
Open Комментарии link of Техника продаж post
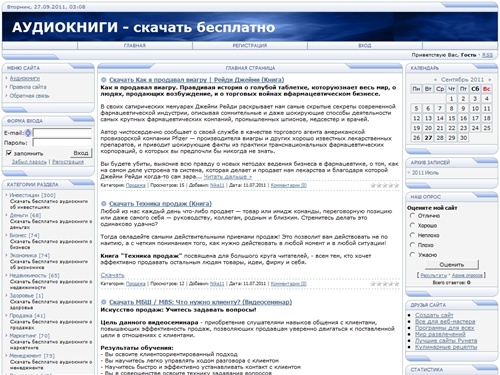[289, 284]
